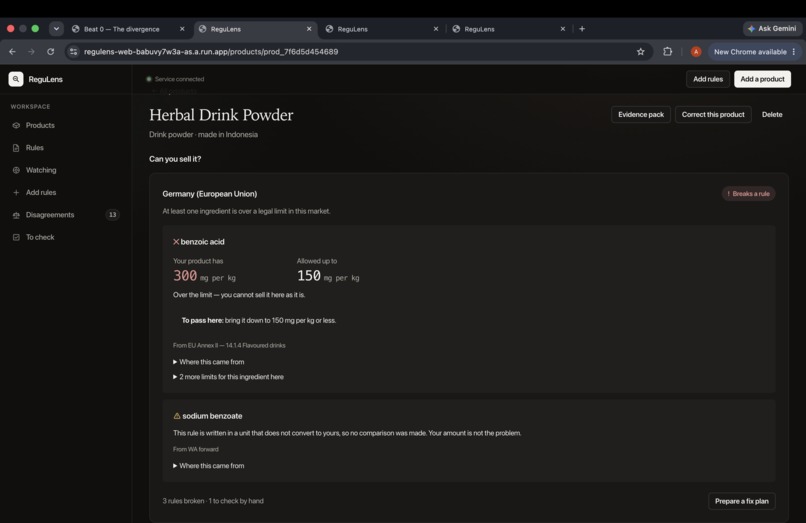Click the Ask Gemini button
This screenshot has width=806, height=523.
click(x=772, y=29)
